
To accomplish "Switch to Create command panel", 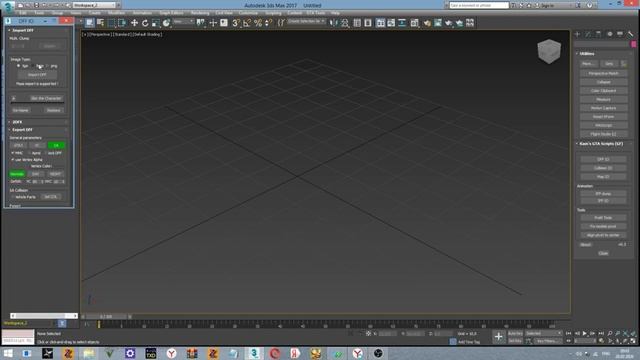I will pyautogui.click(x=577, y=34).
